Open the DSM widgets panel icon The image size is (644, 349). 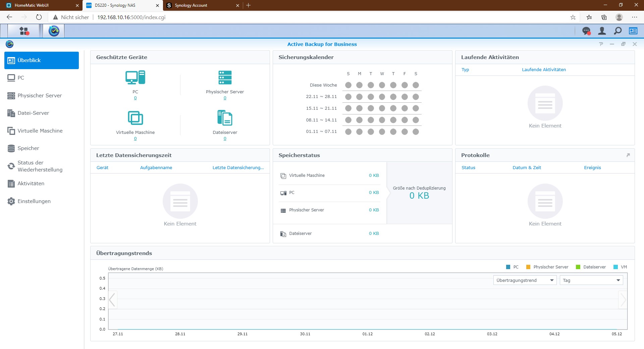click(x=633, y=31)
